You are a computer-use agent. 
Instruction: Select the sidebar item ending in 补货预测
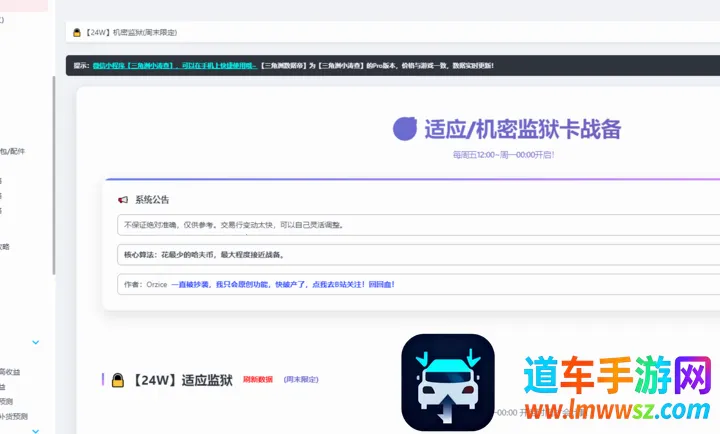pyautogui.click(x=14, y=416)
